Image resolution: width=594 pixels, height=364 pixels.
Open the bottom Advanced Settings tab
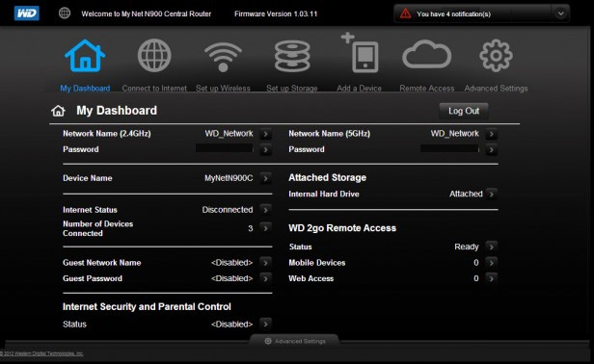pyautogui.click(x=294, y=341)
